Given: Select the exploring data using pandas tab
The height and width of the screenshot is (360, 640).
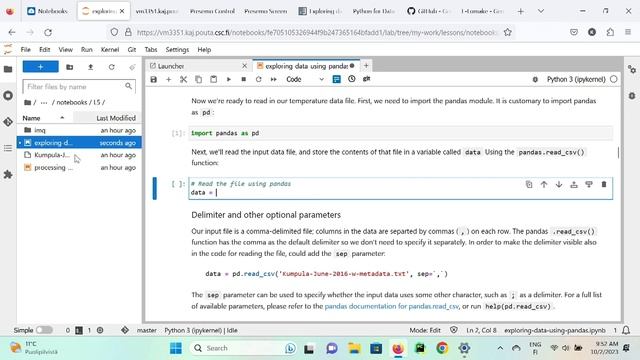Looking at the screenshot, I should (x=306, y=66).
